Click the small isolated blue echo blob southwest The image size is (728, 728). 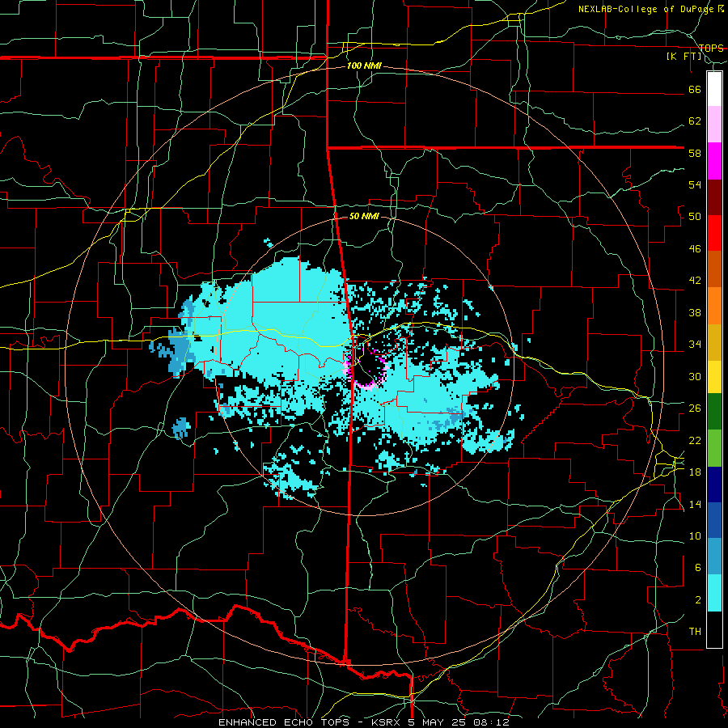pos(181,428)
